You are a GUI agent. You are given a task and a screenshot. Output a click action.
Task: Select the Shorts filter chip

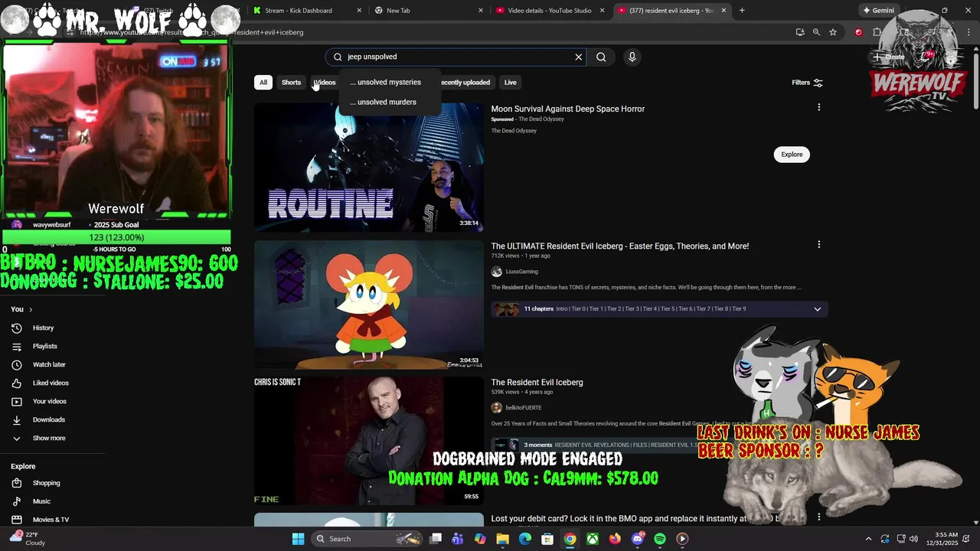click(291, 82)
